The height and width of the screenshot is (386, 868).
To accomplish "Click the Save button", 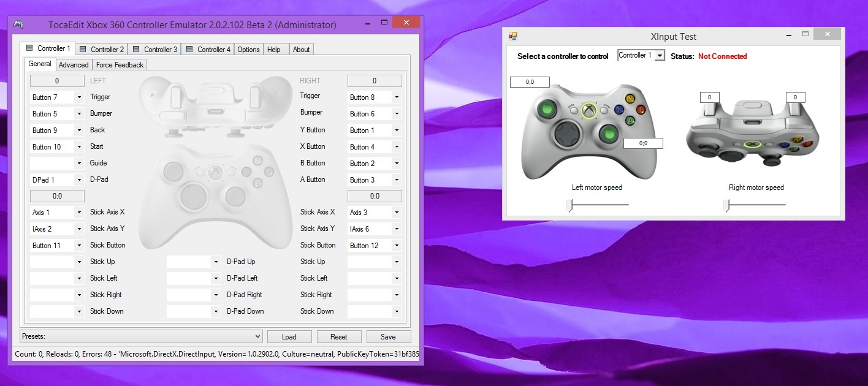I will pyautogui.click(x=389, y=336).
